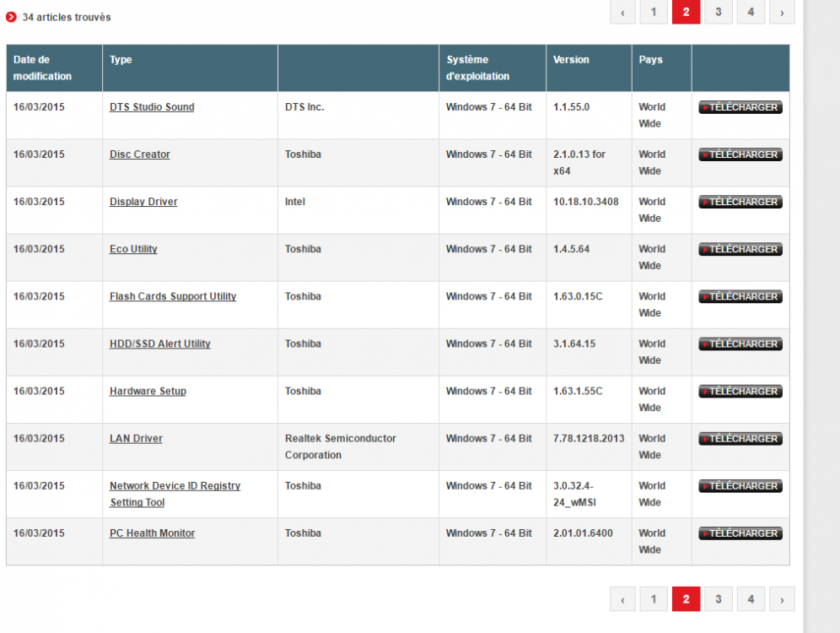Image resolution: width=840 pixels, height=633 pixels.
Task: Open the Hardware Setup link
Action: coord(148,392)
